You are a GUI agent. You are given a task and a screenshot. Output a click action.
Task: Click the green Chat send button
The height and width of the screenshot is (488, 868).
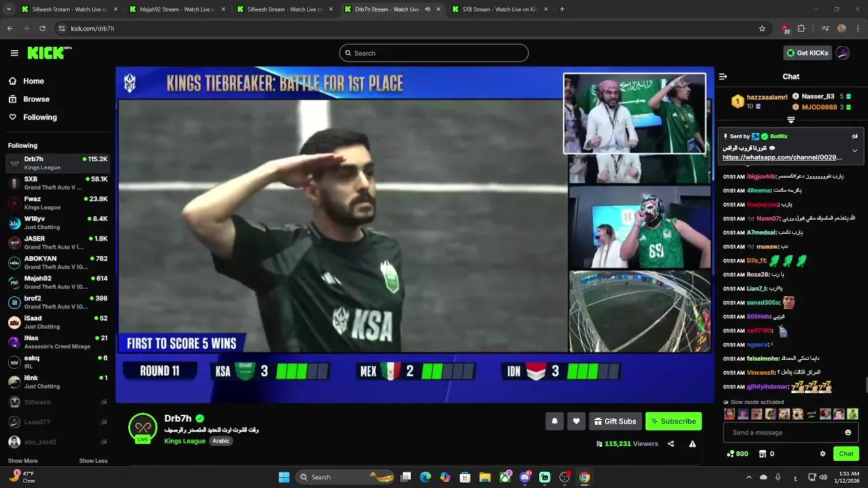tap(846, 453)
